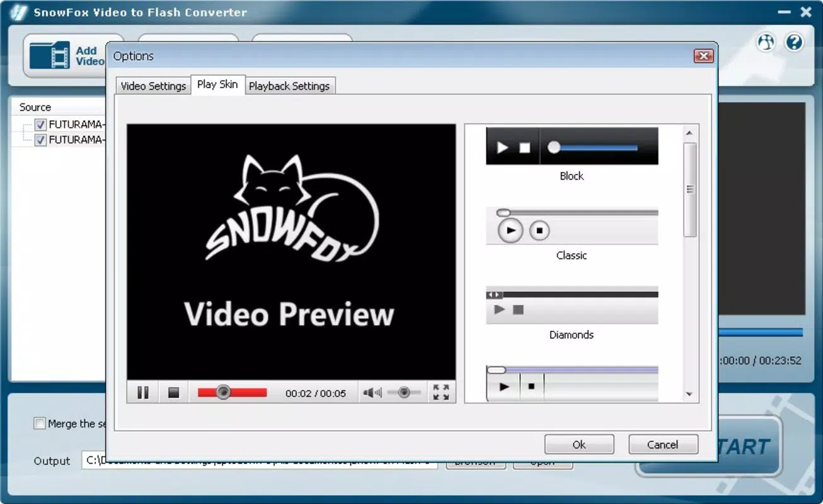
Task: Confirm options with the Ok button
Action: 579,444
